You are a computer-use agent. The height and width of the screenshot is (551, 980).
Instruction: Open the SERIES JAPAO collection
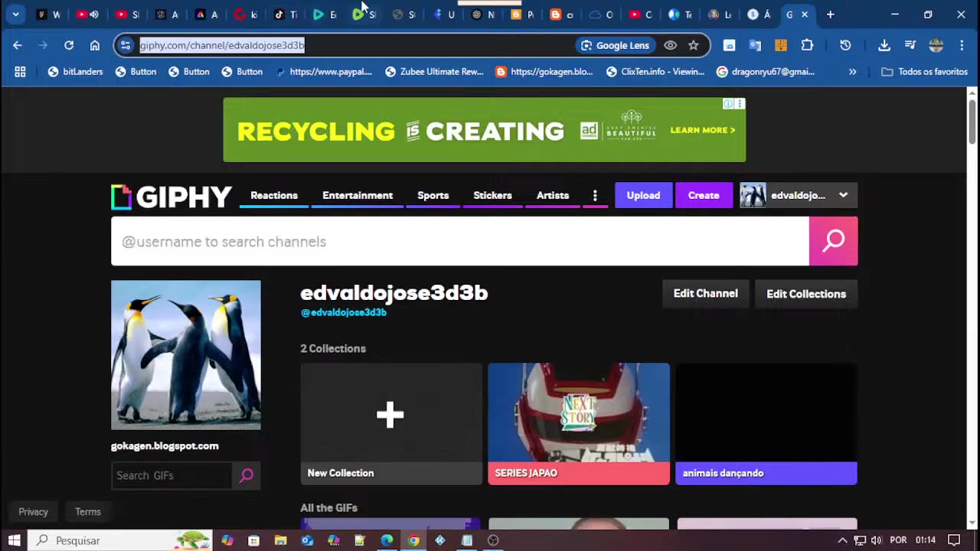click(579, 424)
